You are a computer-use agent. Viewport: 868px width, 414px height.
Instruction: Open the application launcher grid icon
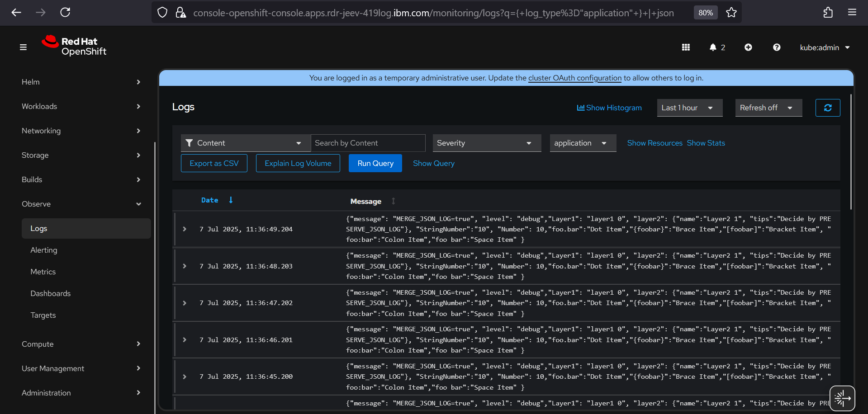686,47
